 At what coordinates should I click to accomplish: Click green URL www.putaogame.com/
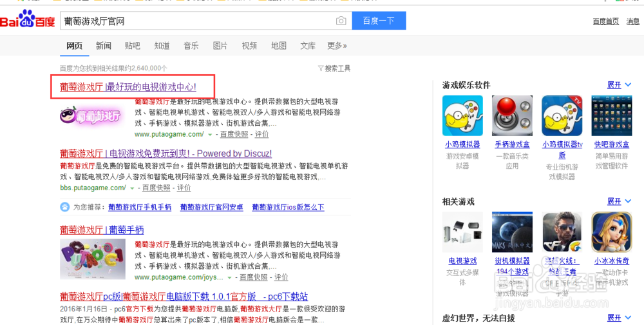[x=169, y=135]
